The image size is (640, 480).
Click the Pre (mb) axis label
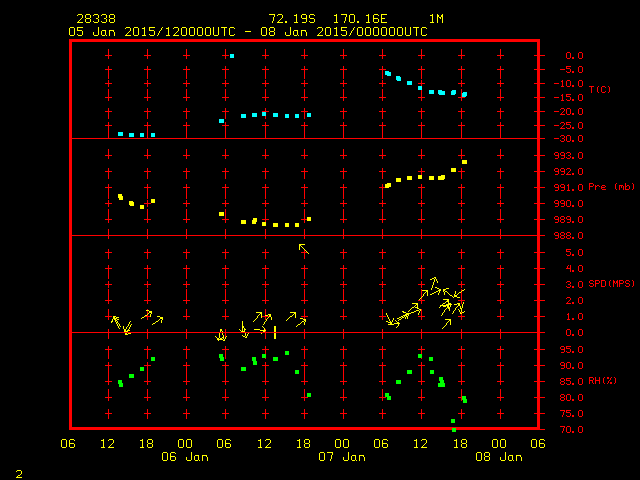click(x=611, y=187)
